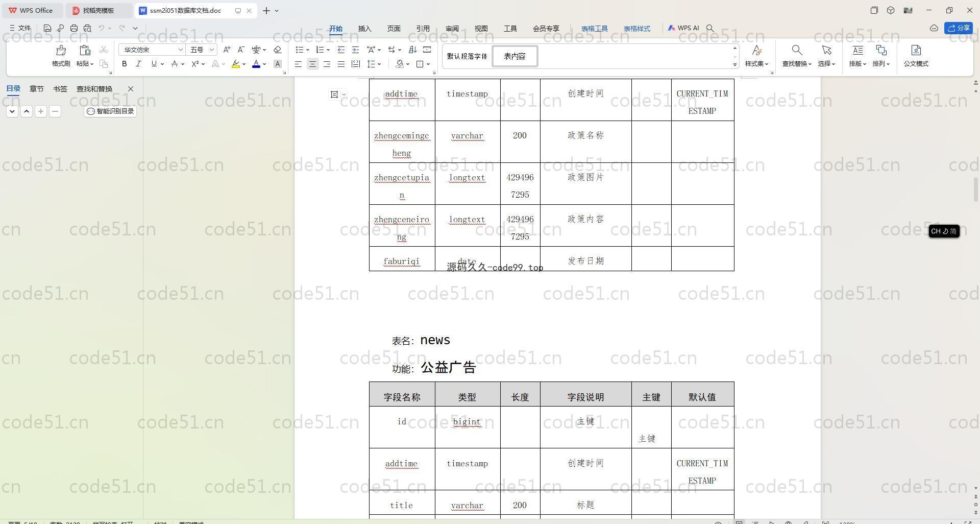980x524 pixels.
Task: Apply the 默认段落字体 style
Action: pyautogui.click(x=467, y=56)
